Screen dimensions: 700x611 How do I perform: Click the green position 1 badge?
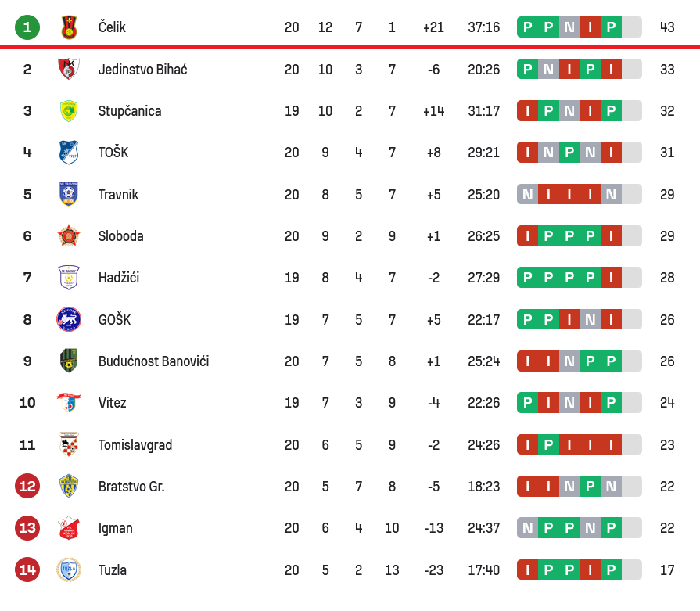[27, 27]
